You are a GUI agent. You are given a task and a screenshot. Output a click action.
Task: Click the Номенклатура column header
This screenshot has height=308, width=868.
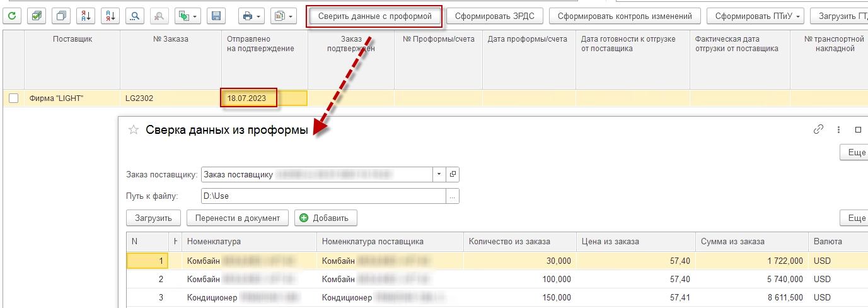[x=249, y=242]
